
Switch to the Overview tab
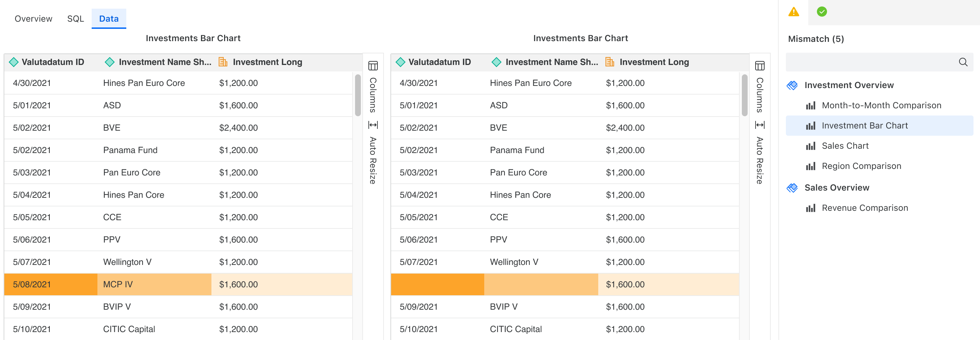[33, 19]
